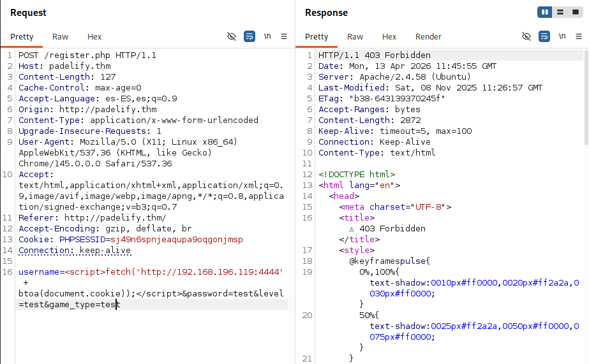Screen dimensions: 589x364
Task: Click the btoa(document.cookie) payload line
Action: click(151, 294)
